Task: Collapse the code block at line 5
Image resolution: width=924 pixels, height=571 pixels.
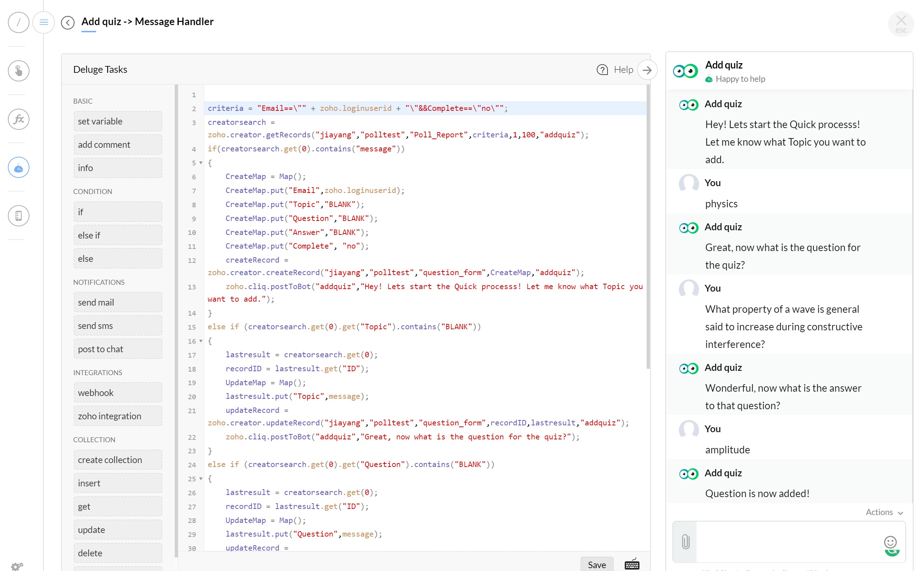Action: [201, 163]
